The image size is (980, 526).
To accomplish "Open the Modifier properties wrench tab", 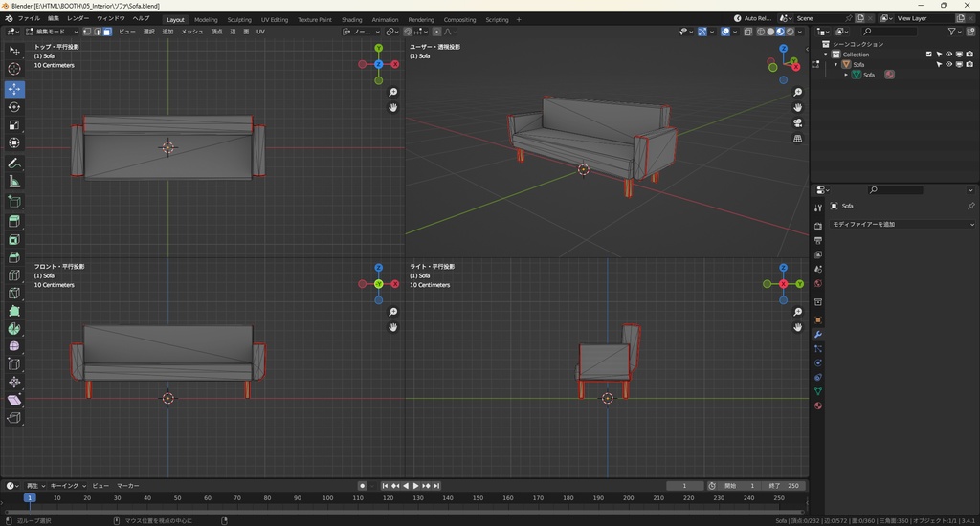I will tap(818, 334).
